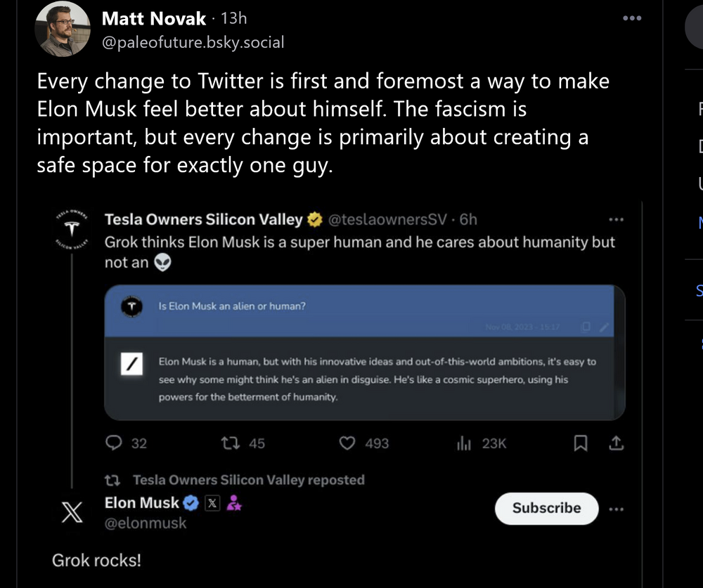The width and height of the screenshot is (703, 588).
Task: Click the share upload arrow icon
Action: coord(616,443)
